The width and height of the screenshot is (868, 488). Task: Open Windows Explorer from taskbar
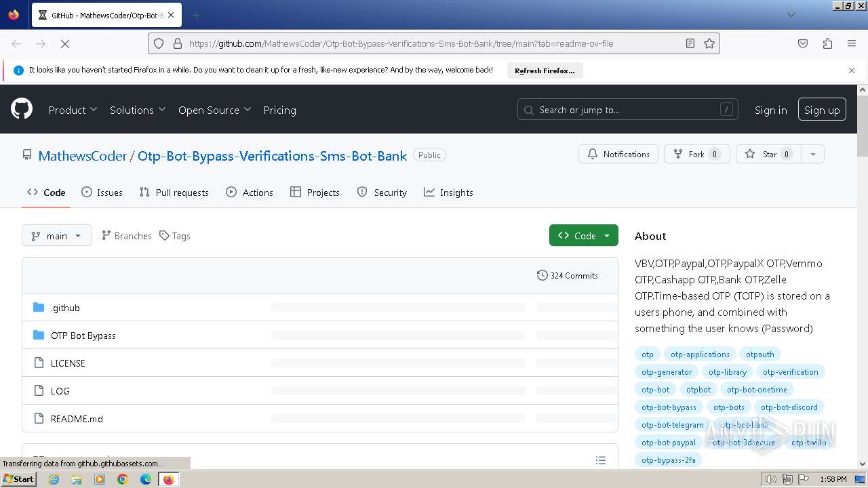tap(77, 479)
